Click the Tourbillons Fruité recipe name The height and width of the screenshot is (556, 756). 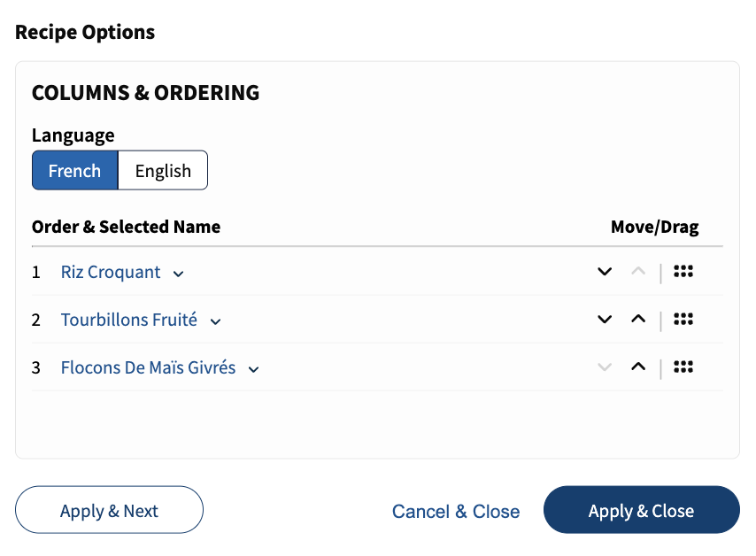click(128, 320)
